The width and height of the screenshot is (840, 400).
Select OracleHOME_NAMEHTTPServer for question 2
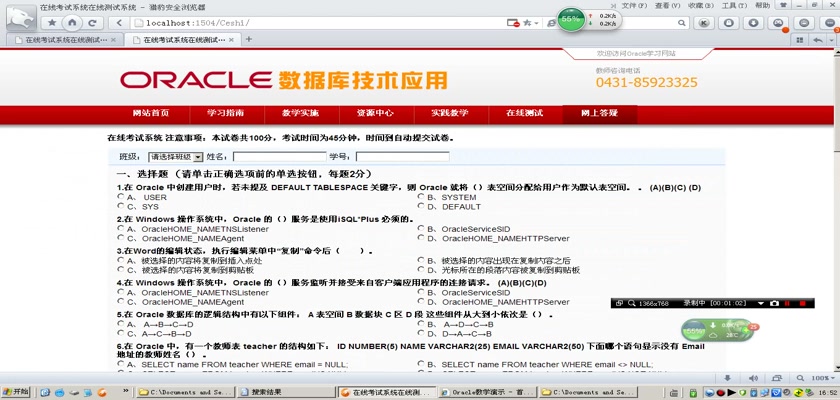click(x=421, y=238)
